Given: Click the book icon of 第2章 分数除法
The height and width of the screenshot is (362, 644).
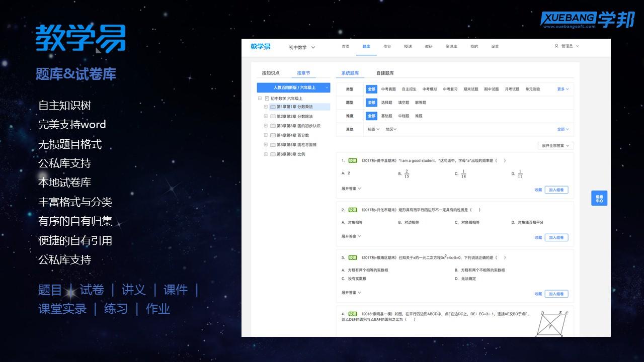Looking at the screenshot, I should click(273, 116).
